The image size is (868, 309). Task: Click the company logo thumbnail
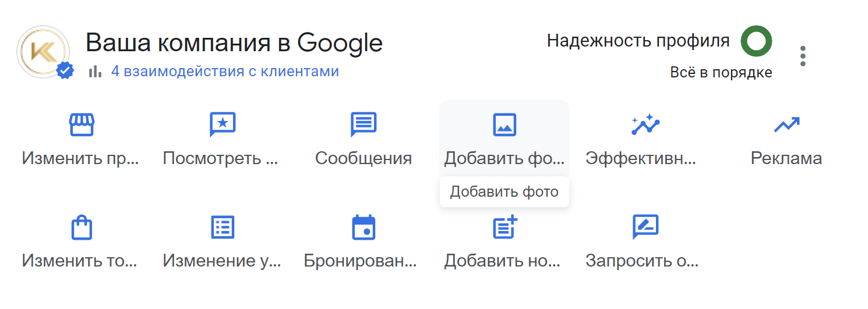click(44, 52)
